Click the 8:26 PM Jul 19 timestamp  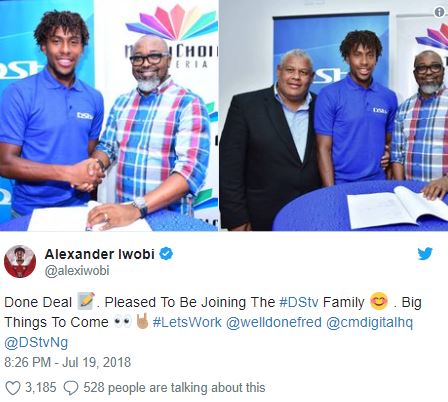(x=67, y=362)
